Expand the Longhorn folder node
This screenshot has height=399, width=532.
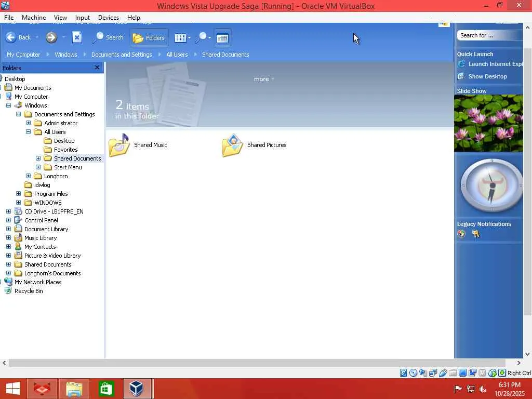pyautogui.click(x=28, y=176)
